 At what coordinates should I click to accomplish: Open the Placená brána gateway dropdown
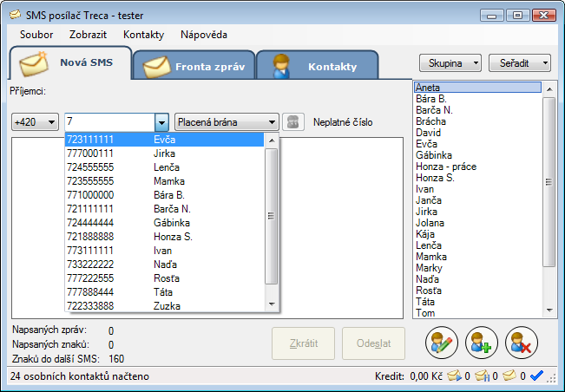click(227, 122)
